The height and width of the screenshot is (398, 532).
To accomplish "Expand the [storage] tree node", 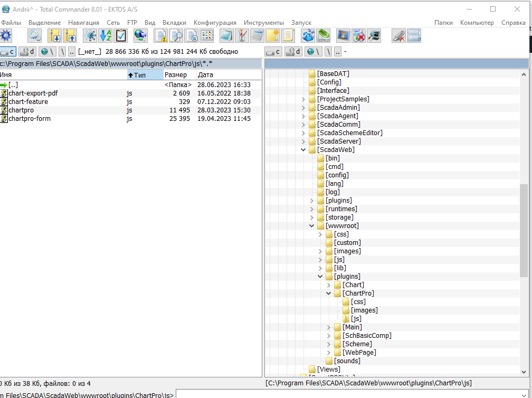I will point(312,217).
